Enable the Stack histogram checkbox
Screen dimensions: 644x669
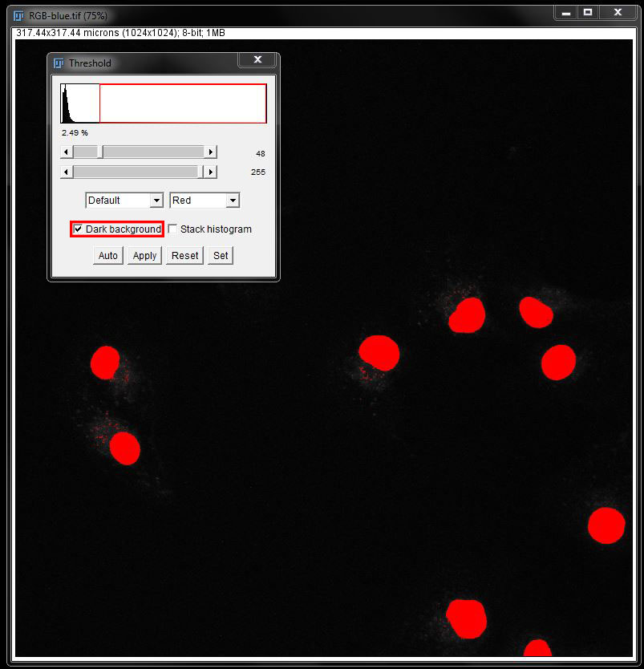173,229
